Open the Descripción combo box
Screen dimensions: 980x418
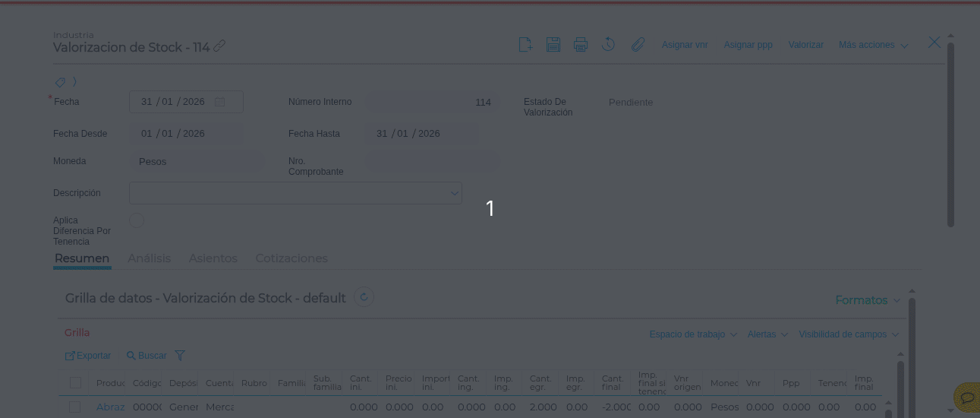click(295, 193)
